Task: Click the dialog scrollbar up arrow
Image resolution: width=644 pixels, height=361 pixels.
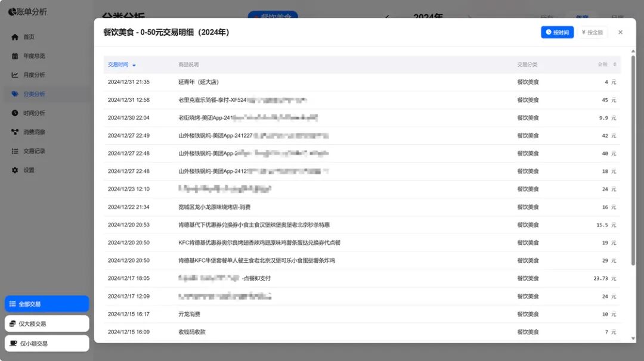Action: pos(633,51)
